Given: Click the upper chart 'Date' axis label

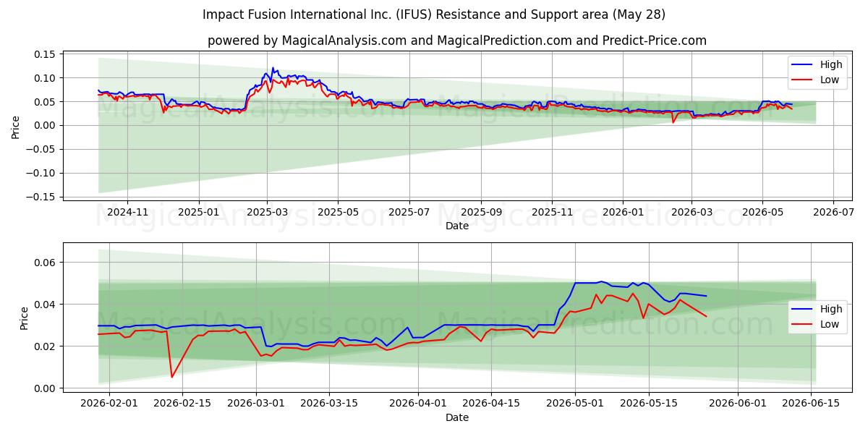Looking at the screenshot, I should 457,226.
